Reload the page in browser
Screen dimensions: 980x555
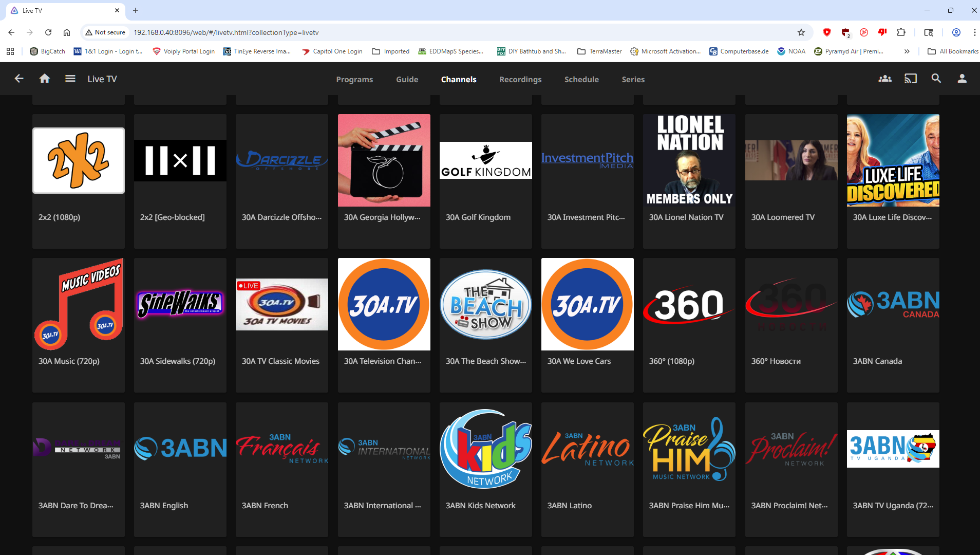pos(48,32)
